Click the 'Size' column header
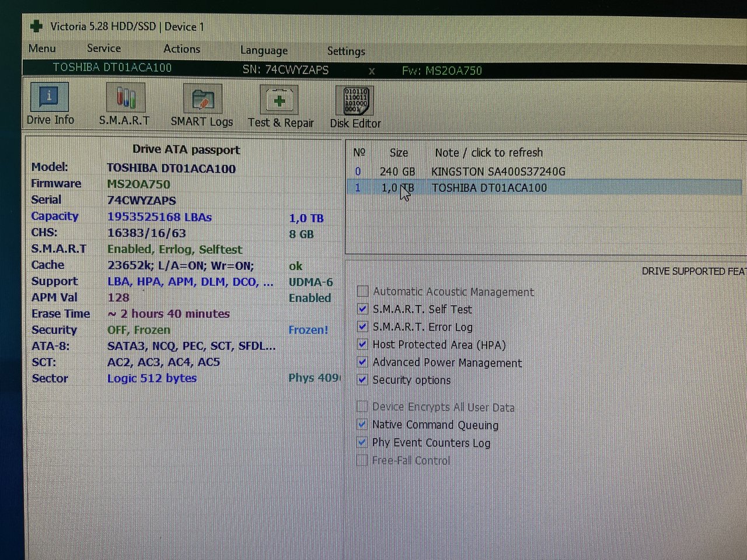747x560 pixels. [x=399, y=153]
